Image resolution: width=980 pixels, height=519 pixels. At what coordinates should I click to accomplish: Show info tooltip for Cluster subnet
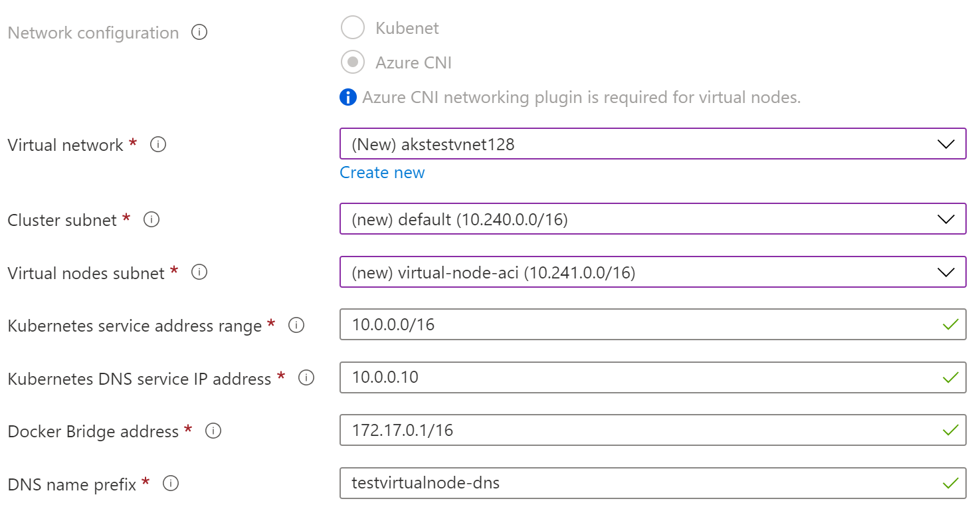[x=151, y=219]
